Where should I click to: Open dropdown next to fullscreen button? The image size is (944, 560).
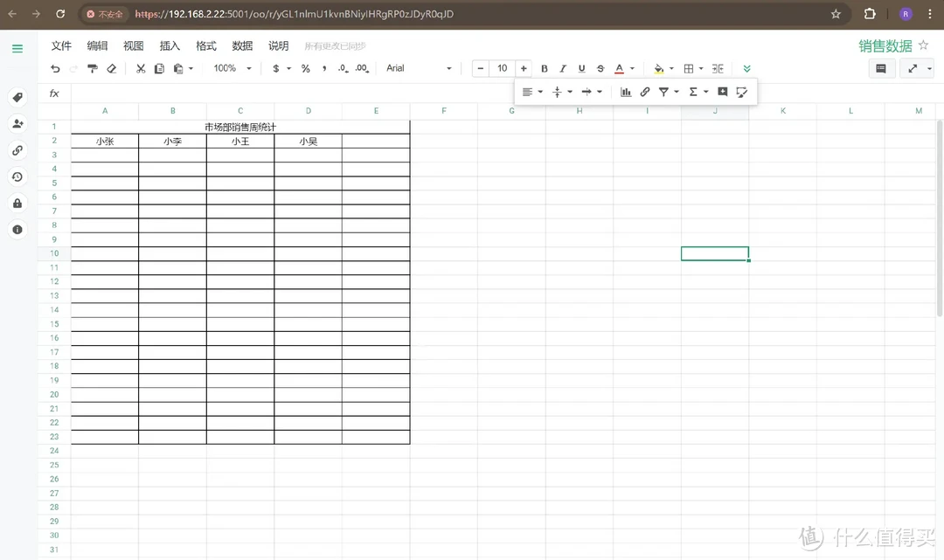tap(929, 68)
